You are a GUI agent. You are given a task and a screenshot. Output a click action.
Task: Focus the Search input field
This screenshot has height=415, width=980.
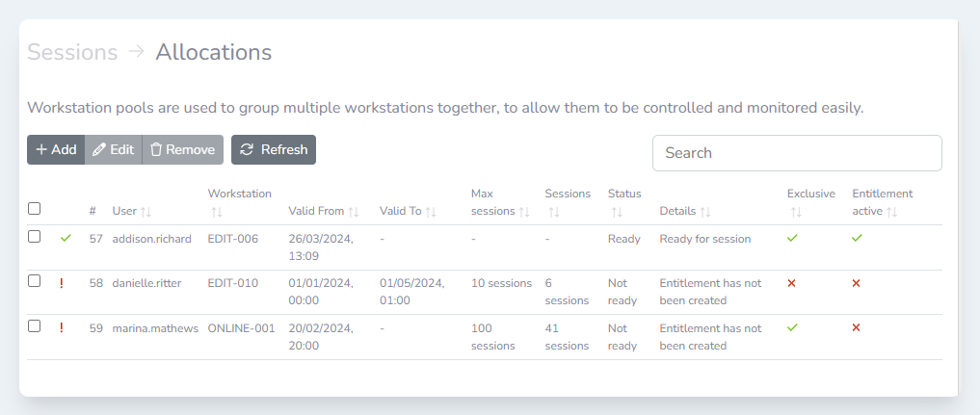[797, 153]
